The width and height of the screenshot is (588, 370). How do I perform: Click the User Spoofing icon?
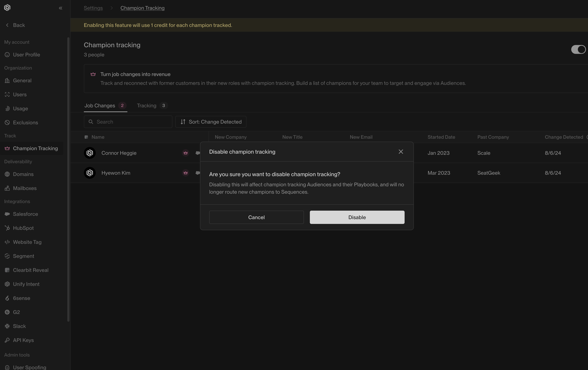7,367
